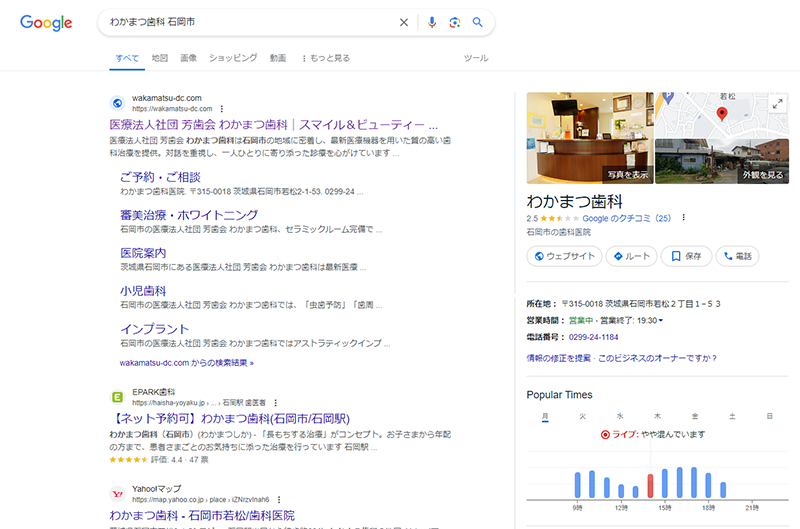Show more results from wakamatsu-dc.com
Viewport: 800px width, 529px height.
(x=187, y=363)
